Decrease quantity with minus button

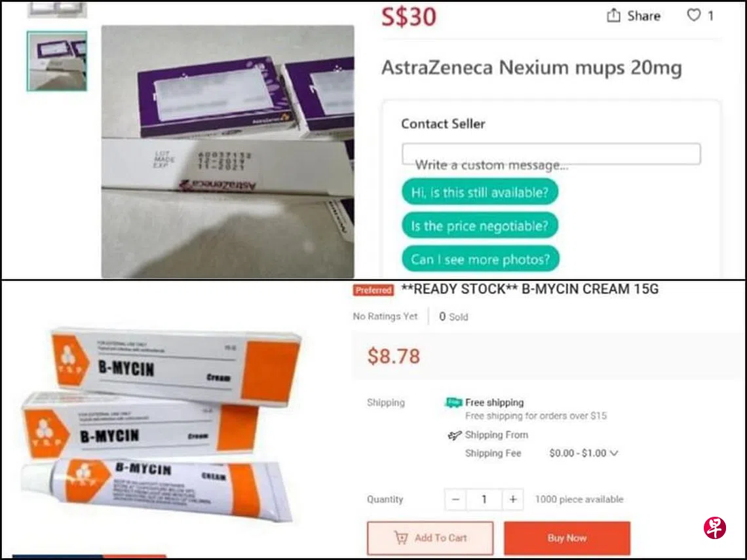click(x=455, y=500)
